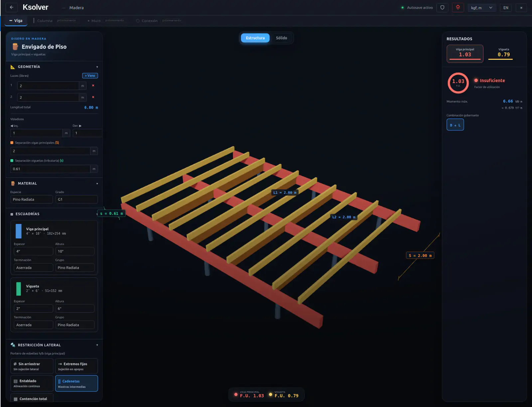Toggle the light/dark theme icon
The height and width of the screenshot is (407, 532).
click(521, 8)
